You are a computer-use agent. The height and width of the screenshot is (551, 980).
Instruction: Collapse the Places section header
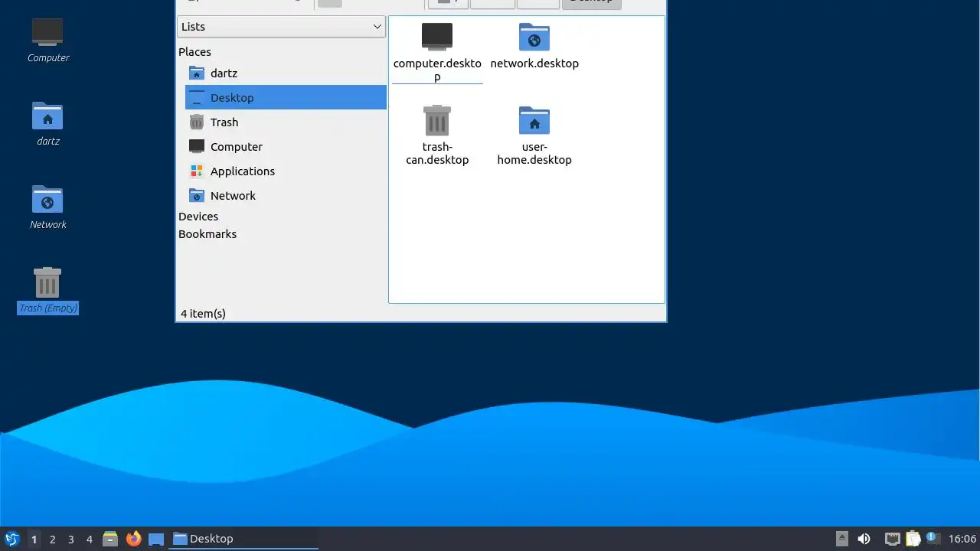tap(194, 52)
